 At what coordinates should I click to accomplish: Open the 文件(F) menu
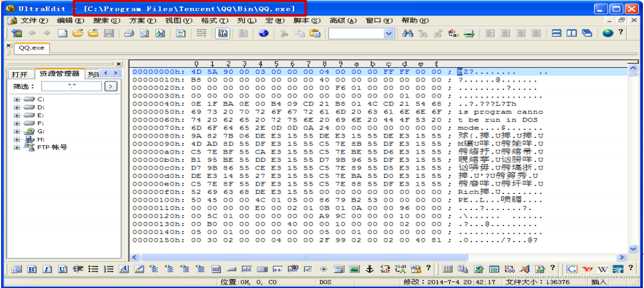[35, 20]
